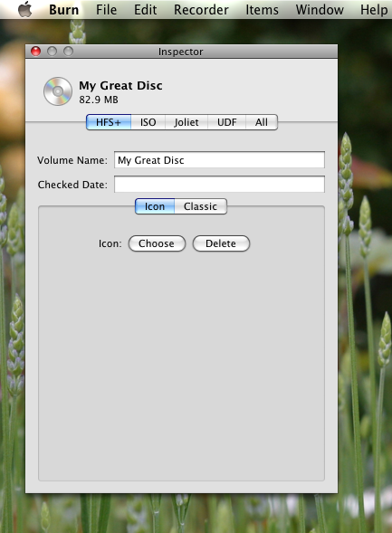Image resolution: width=392 pixels, height=533 pixels.
Task: Open the Burn application menu
Action: coord(64,10)
